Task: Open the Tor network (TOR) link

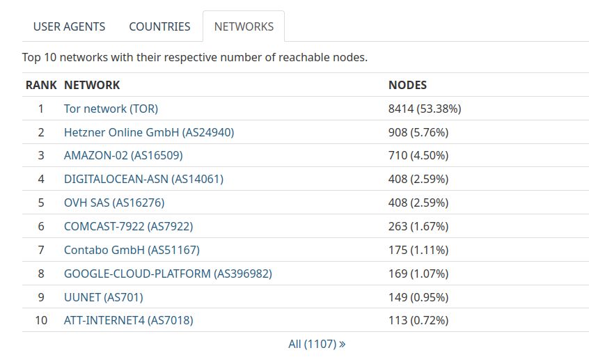Action: tap(111, 109)
